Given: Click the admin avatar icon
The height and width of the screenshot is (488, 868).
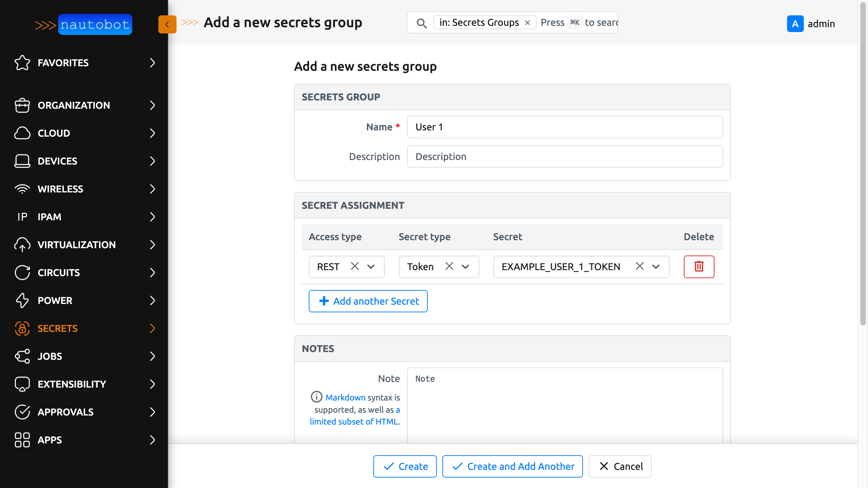Looking at the screenshot, I should pos(795,24).
